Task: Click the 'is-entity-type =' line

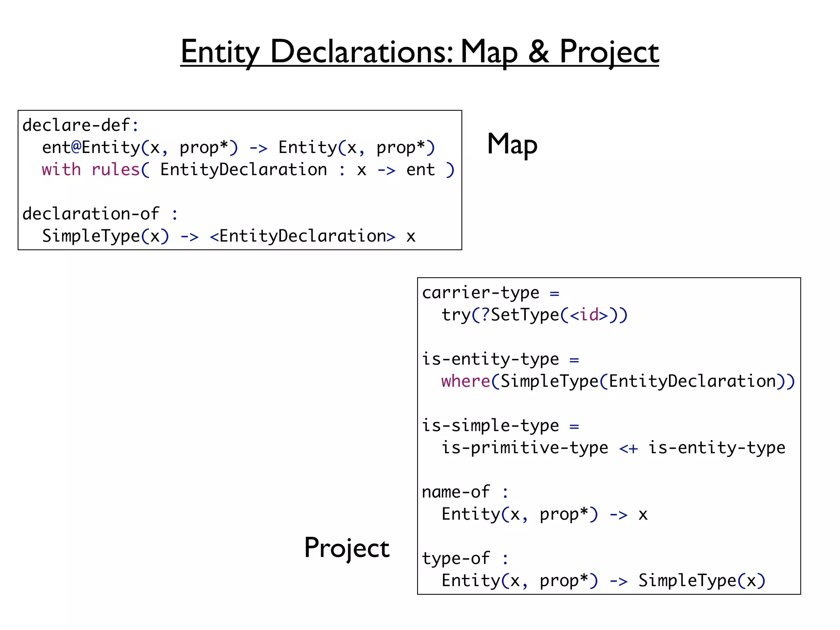Action: click(501, 360)
